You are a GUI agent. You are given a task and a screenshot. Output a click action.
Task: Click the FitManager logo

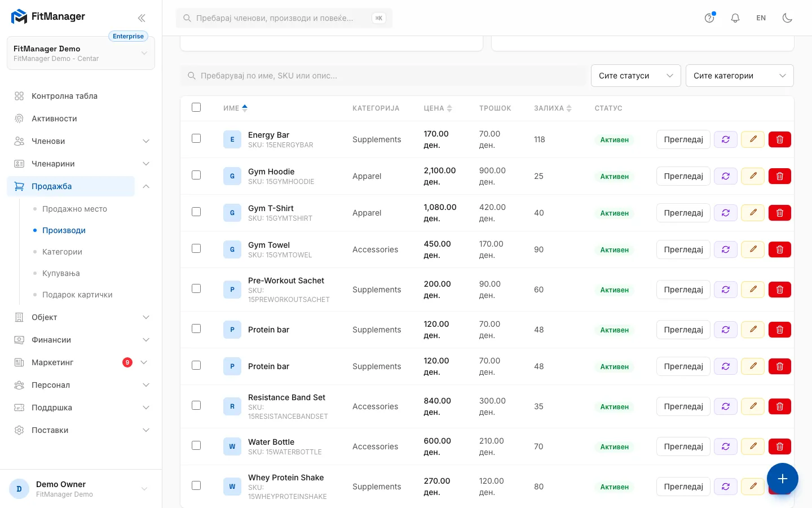pos(48,17)
